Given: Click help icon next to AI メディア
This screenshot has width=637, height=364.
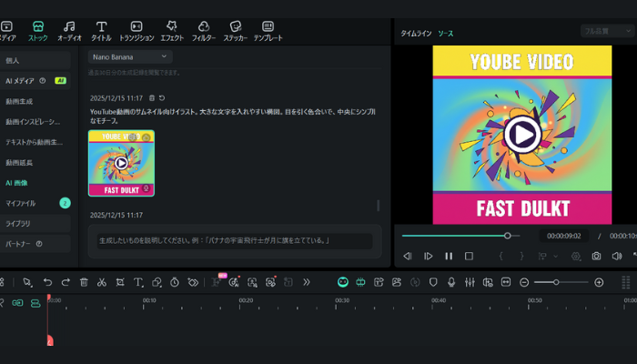Looking at the screenshot, I should click(x=42, y=81).
